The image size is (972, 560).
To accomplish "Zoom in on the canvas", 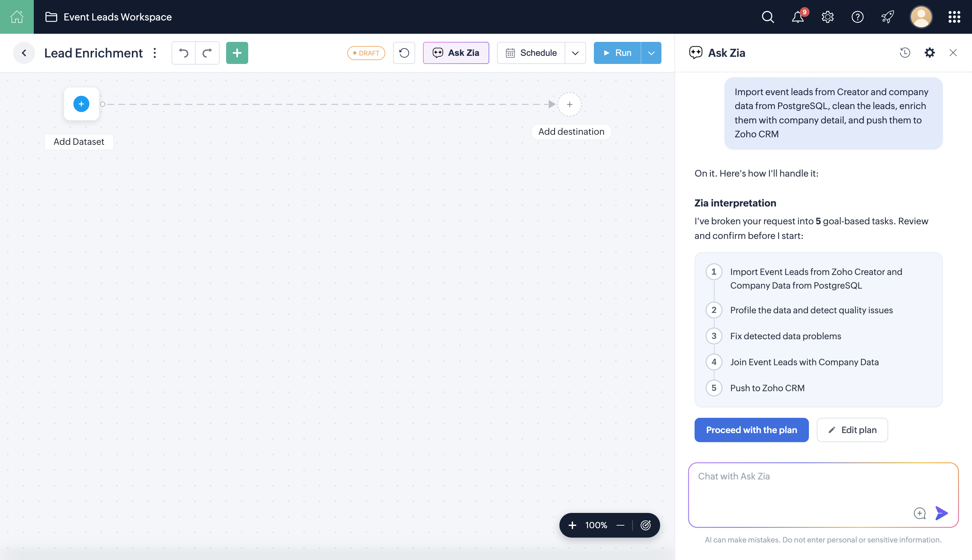I will pos(572,525).
